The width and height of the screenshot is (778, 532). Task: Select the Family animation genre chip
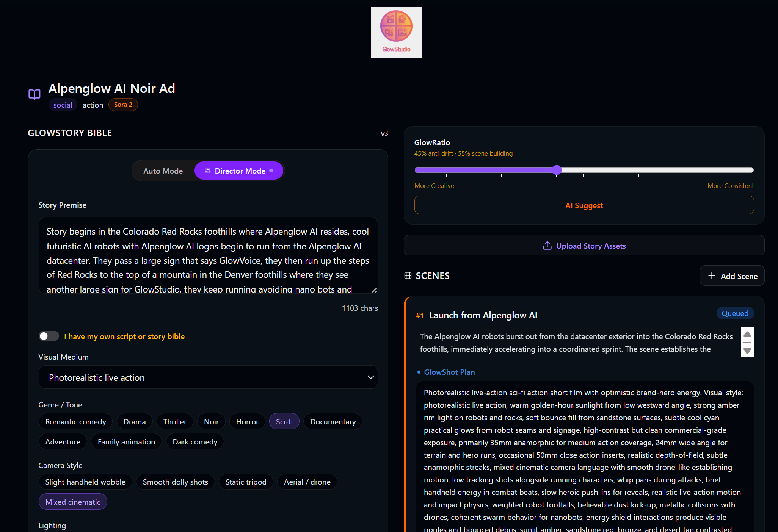(126, 441)
